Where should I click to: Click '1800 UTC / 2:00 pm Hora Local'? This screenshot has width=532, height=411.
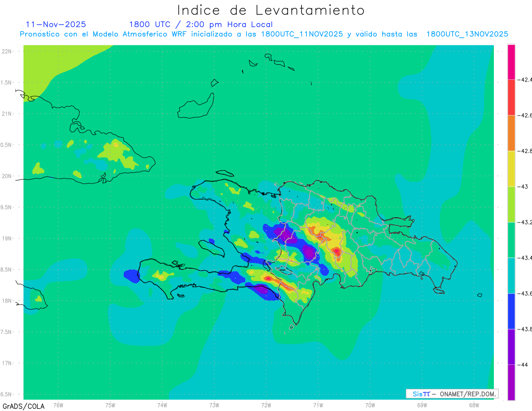201,25
